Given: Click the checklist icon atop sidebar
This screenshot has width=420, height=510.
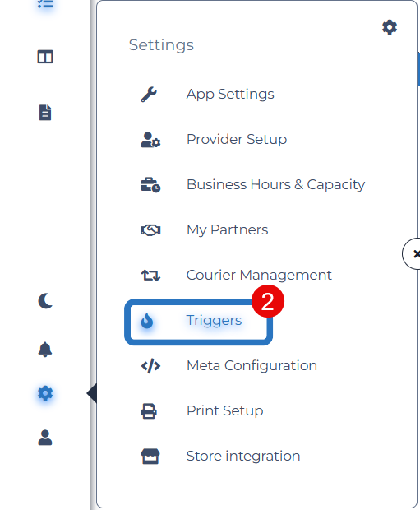Looking at the screenshot, I should [45, 4].
